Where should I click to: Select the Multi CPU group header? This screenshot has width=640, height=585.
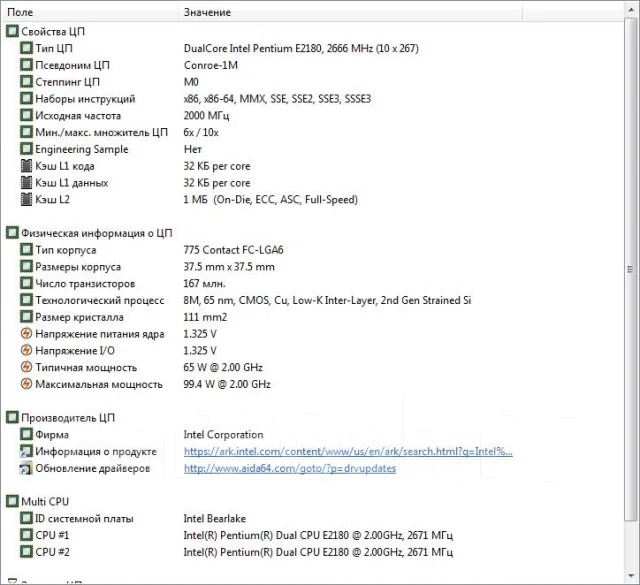pyautogui.click(x=45, y=502)
